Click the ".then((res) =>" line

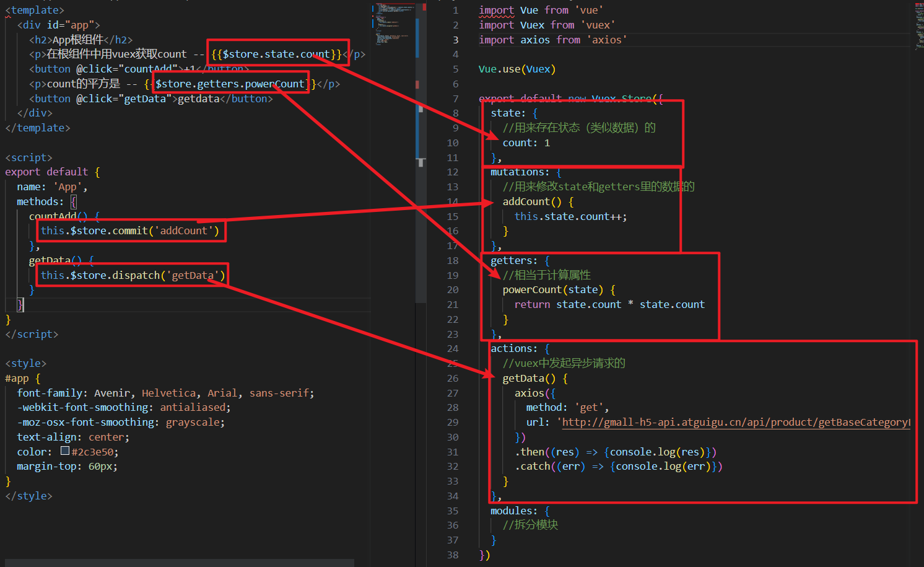pyautogui.click(x=616, y=452)
